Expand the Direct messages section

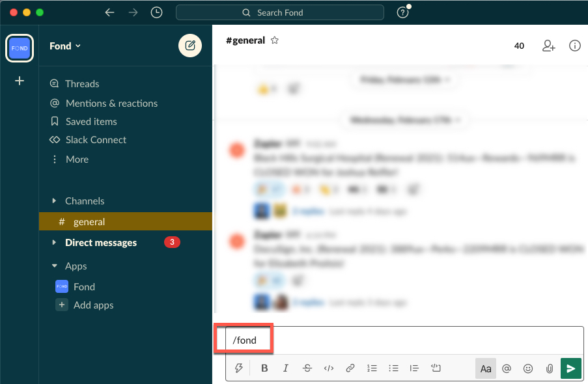click(54, 243)
